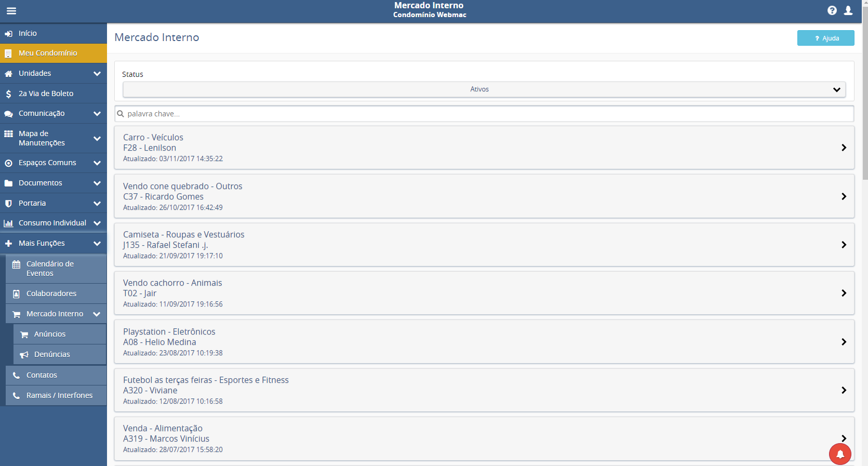Expand the Comunicação menu chevron
The width and height of the screenshot is (868, 466).
[97, 114]
